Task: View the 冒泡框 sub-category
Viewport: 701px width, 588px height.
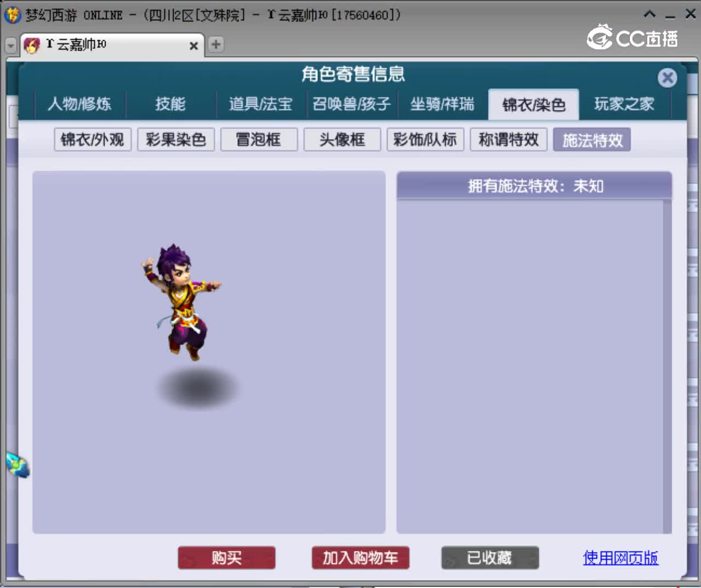Action: [x=259, y=140]
